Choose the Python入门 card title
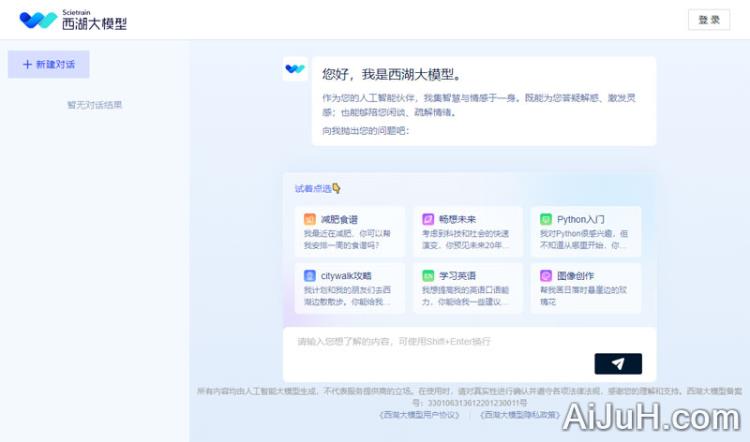This screenshot has width=750, height=442. pyautogui.click(x=581, y=219)
